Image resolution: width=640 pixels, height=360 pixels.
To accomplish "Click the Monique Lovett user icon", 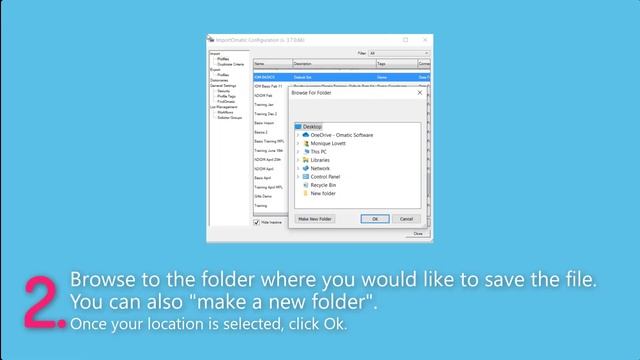I will click(306, 144).
